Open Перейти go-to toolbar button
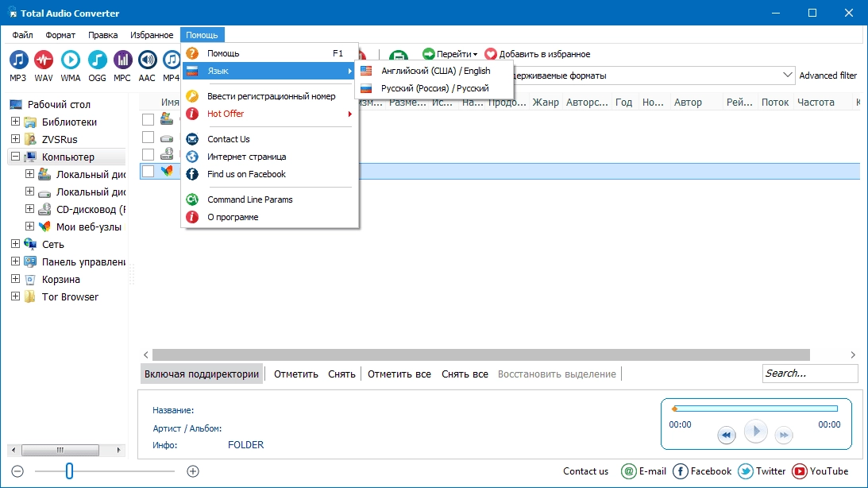The image size is (868, 488). tap(449, 54)
